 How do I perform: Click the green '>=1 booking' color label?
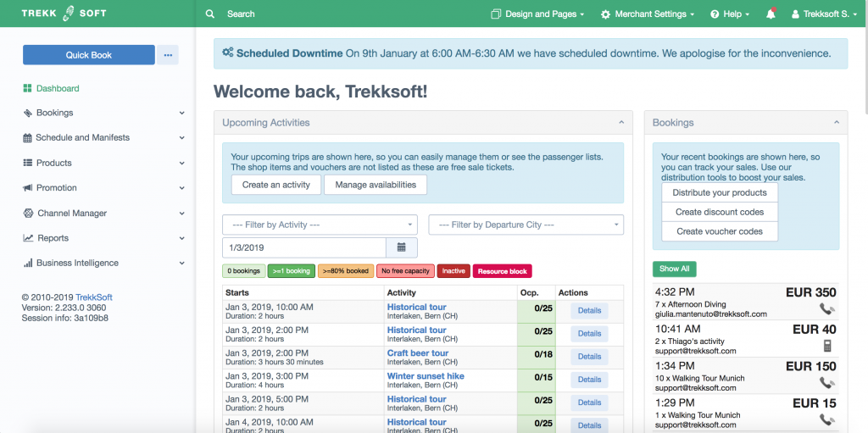click(290, 271)
